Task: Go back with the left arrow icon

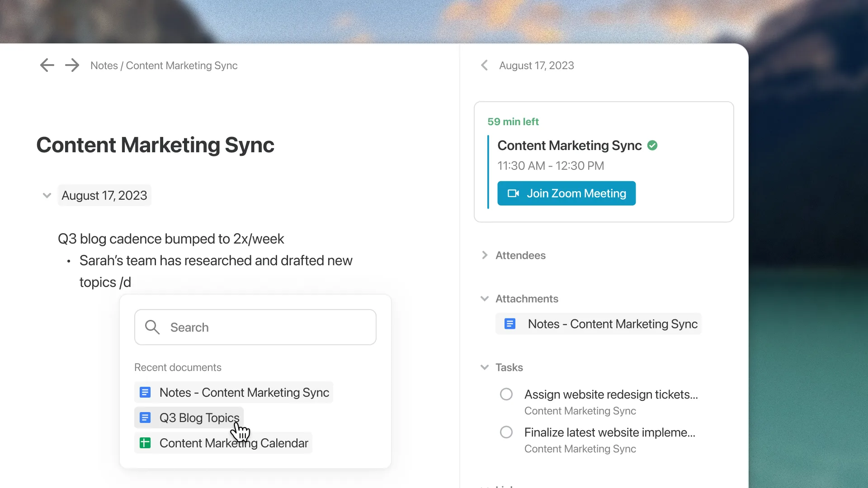Action: 47,65
